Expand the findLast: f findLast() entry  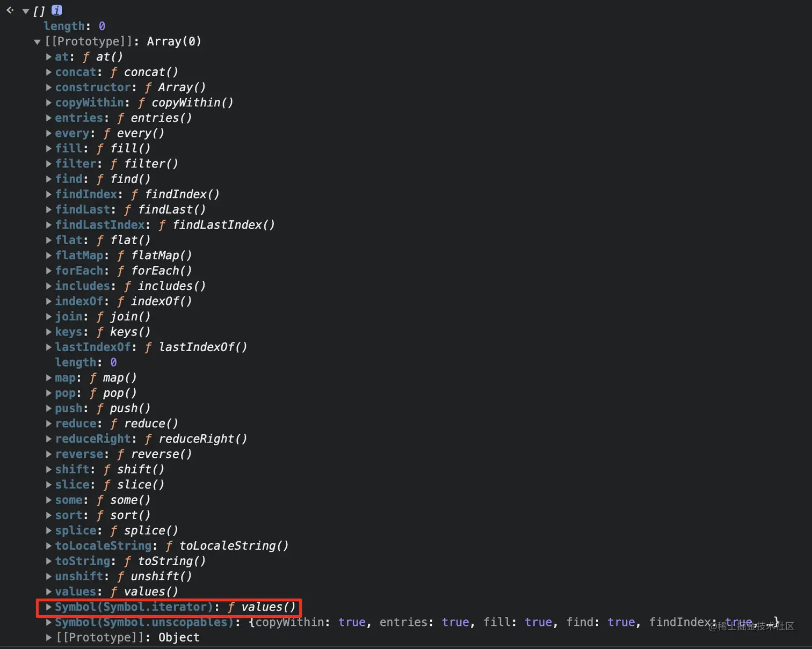pos(49,209)
